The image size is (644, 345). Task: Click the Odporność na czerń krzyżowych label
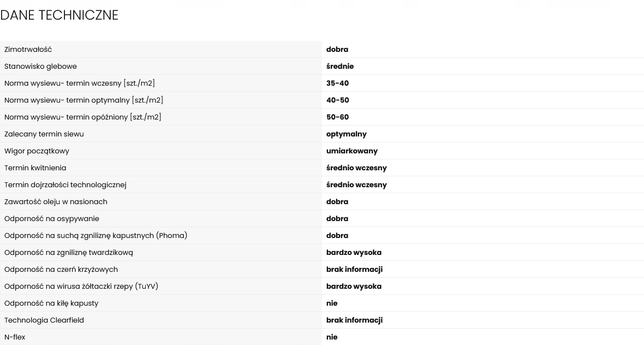click(x=61, y=270)
